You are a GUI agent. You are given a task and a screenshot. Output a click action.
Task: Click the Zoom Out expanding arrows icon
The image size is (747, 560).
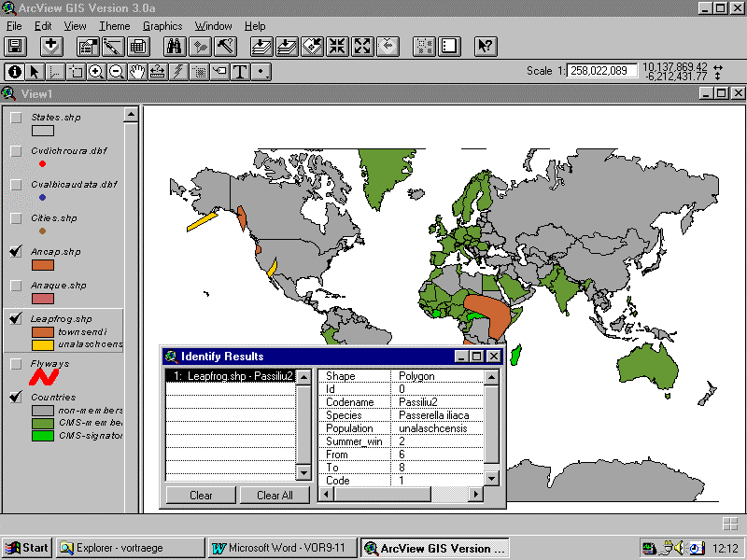(x=362, y=46)
